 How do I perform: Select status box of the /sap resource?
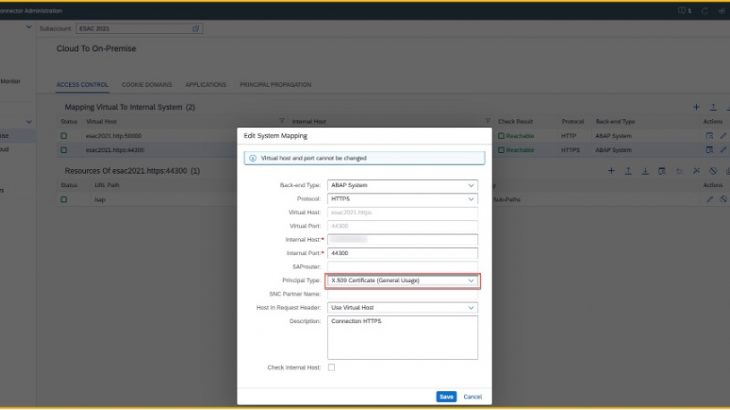64,199
